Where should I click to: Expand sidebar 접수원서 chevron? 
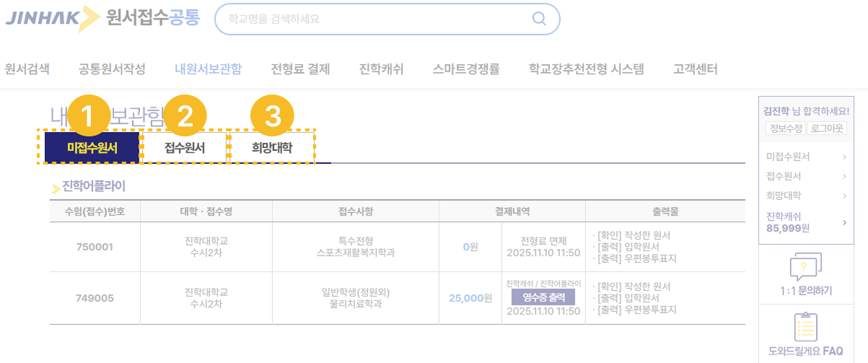tap(844, 176)
